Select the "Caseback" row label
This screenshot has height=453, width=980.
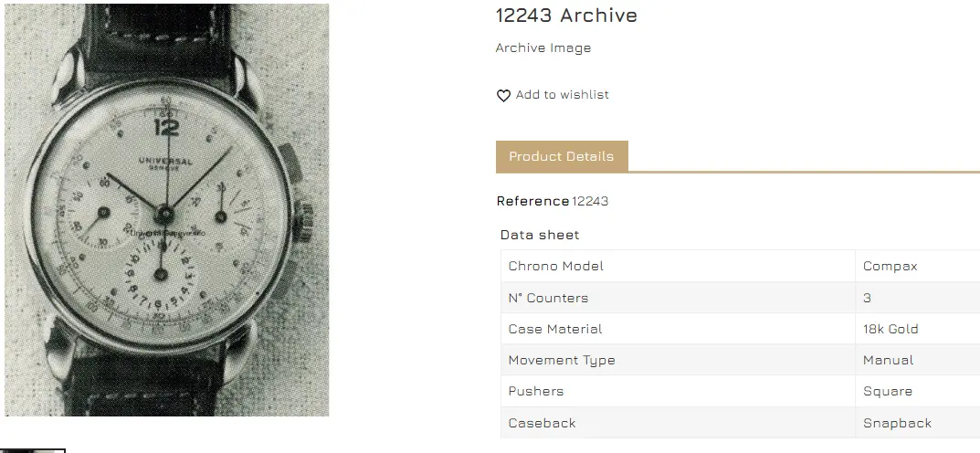[x=542, y=423]
